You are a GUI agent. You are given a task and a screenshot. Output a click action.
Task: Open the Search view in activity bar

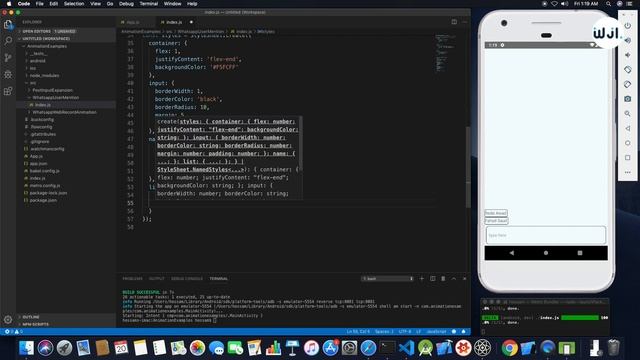pos(8,41)
